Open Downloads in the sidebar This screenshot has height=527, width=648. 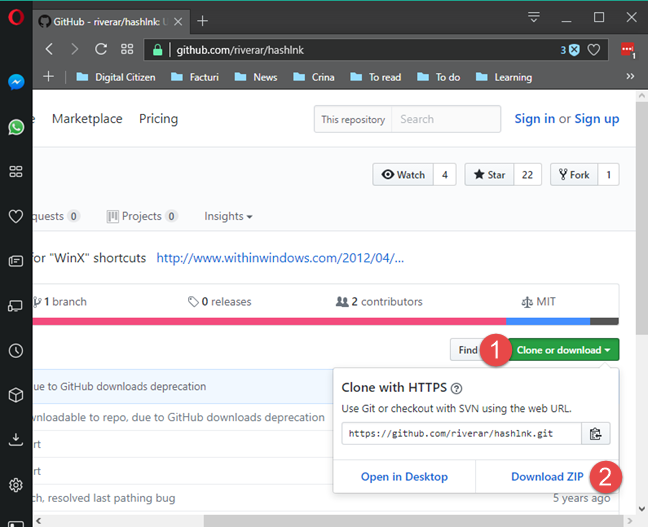pos(16,440)
